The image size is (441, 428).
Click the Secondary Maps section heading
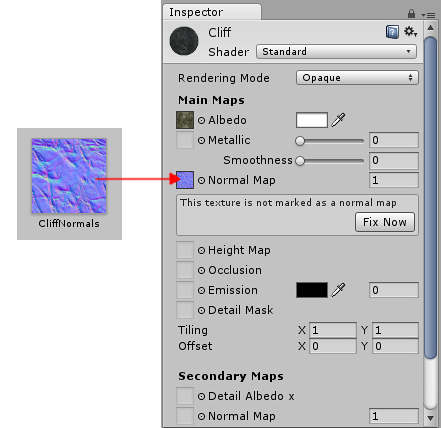[x=231, y=376]
